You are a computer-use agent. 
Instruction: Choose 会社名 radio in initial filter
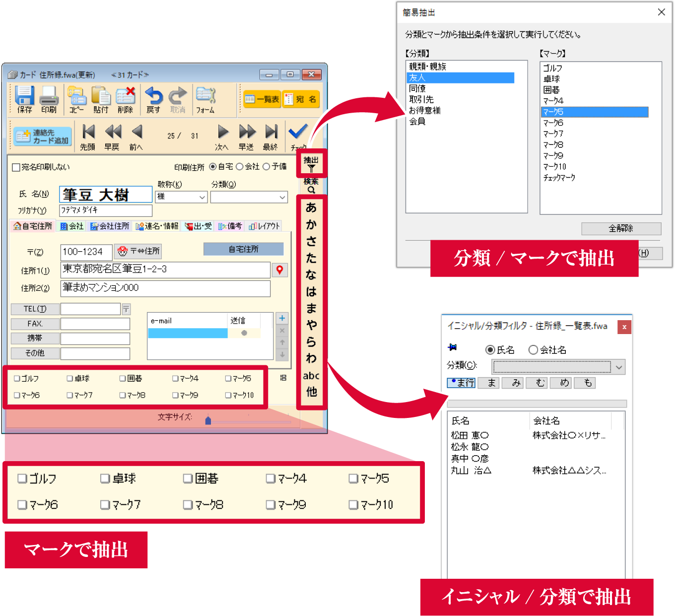534,350
